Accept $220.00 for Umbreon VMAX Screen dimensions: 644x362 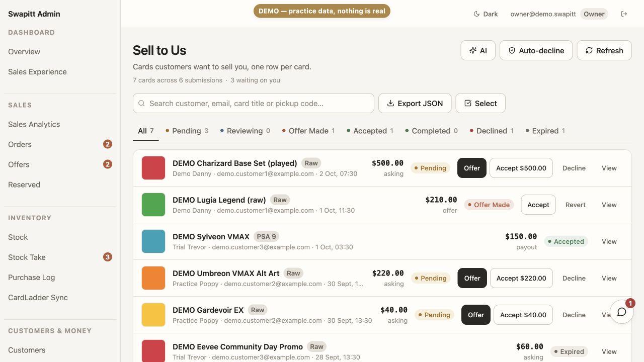pos(521,278)
